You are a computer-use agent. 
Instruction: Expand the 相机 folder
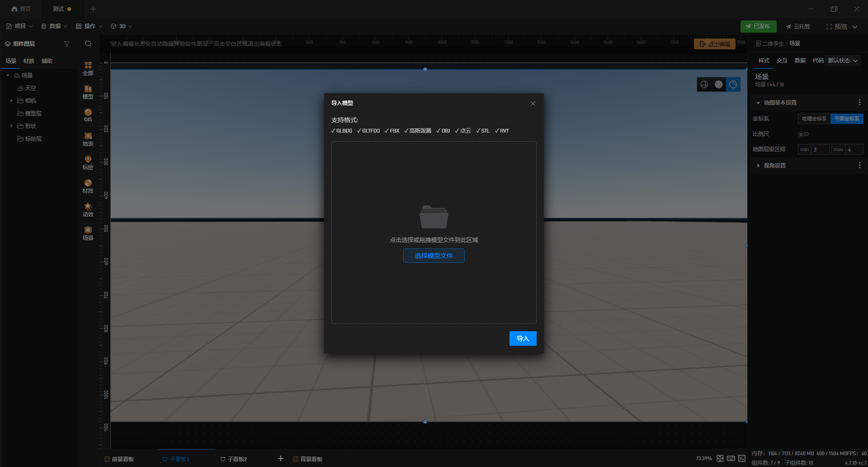(x=11, y=100)
